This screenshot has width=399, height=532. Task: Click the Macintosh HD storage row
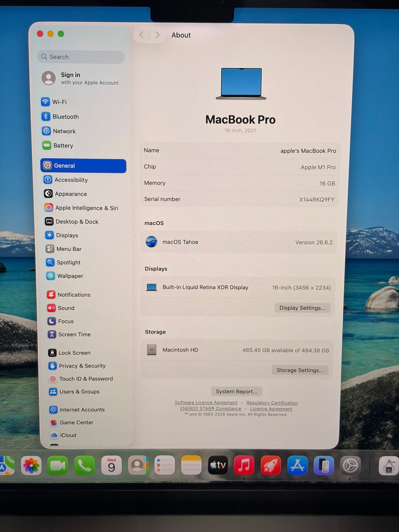[x=238, y=350]
